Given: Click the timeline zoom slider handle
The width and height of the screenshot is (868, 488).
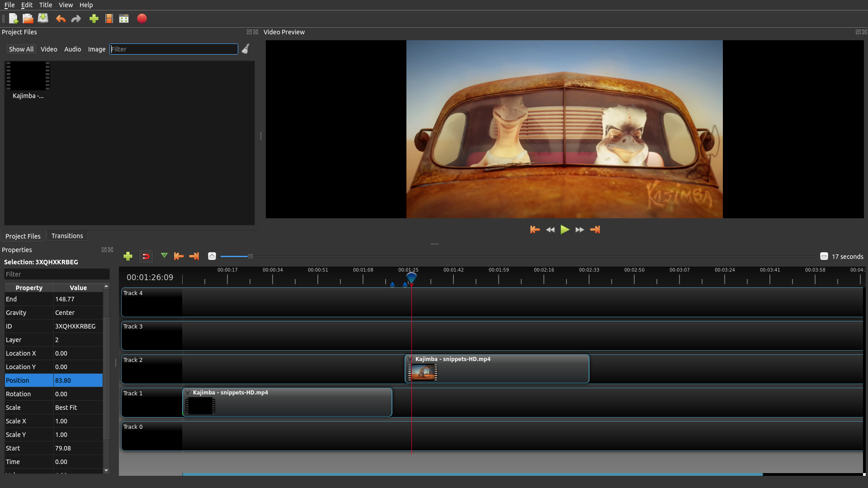Looking at the screenshot, I should point(250,256).
